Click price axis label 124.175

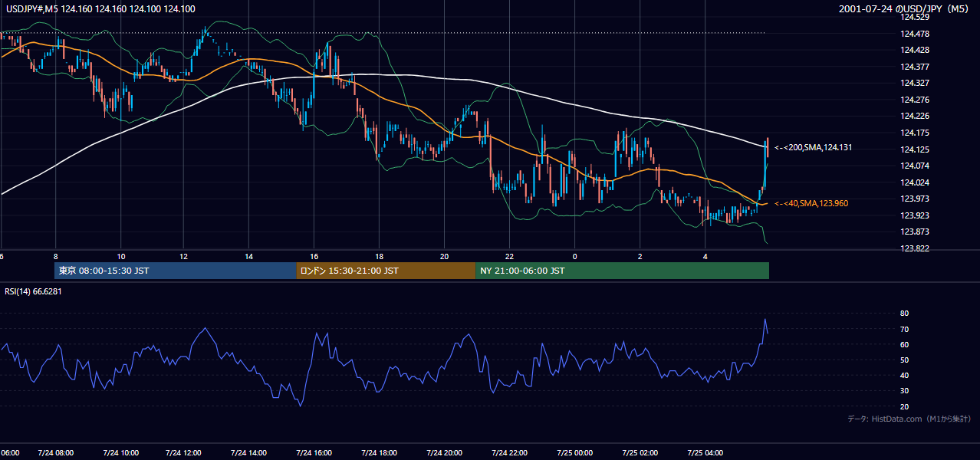click(916, 133)
